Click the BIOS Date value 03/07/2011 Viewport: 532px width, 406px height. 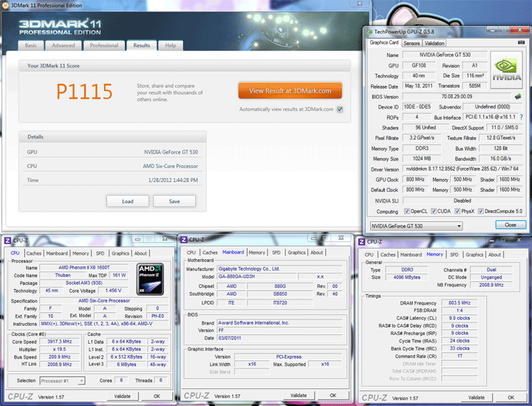pos(279,338)
